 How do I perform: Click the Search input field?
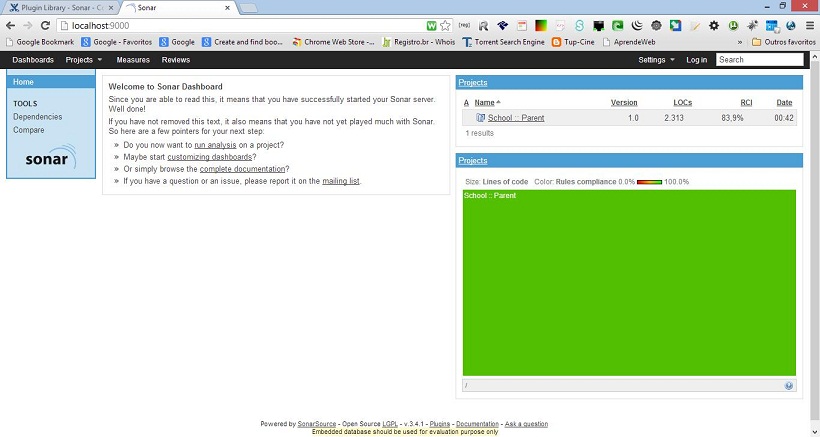[760, 60]
